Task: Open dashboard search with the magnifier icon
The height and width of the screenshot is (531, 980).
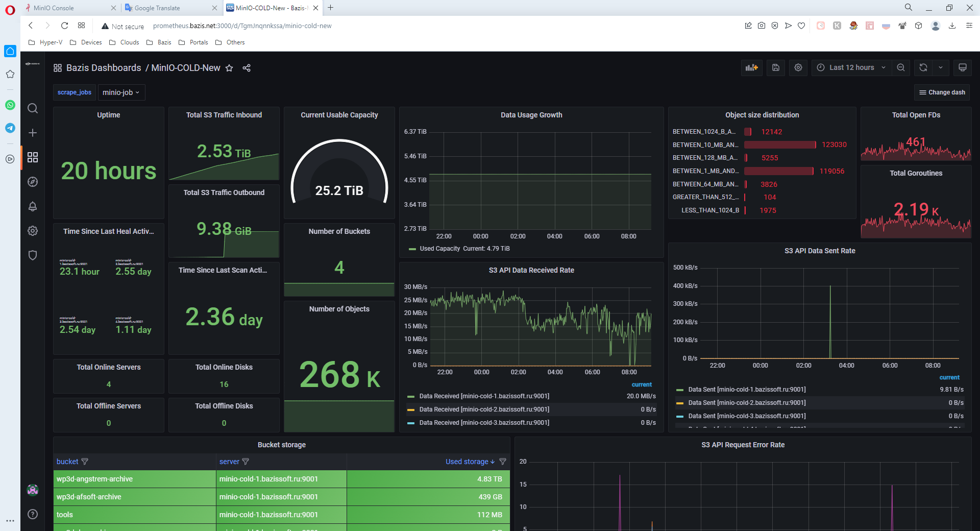Action: [32, 108]
